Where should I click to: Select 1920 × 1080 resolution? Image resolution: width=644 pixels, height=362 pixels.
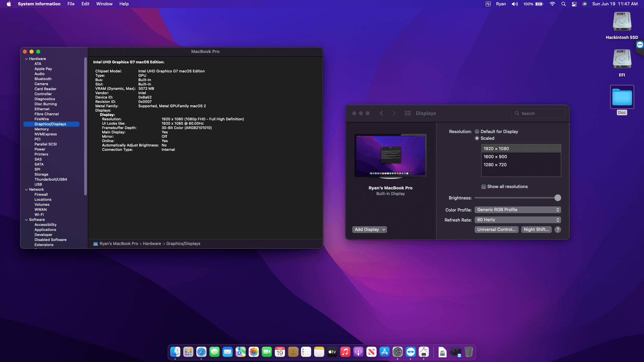521,148
